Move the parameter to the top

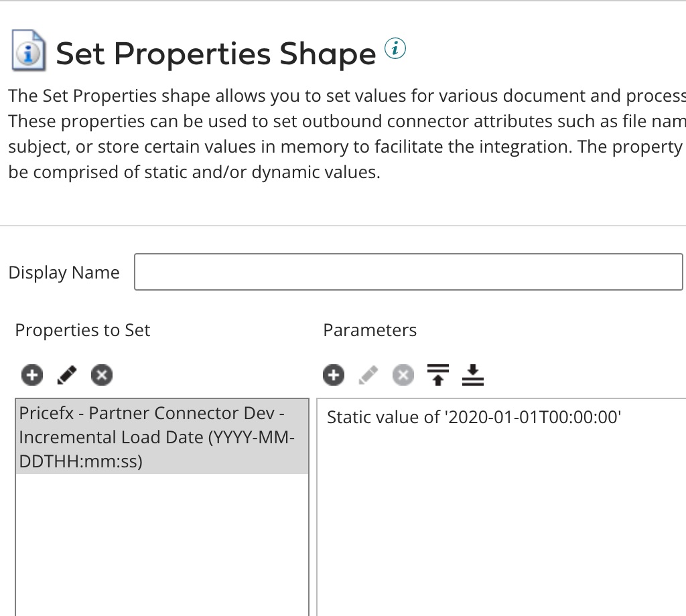pyautogui.click(x=438, y=375)
